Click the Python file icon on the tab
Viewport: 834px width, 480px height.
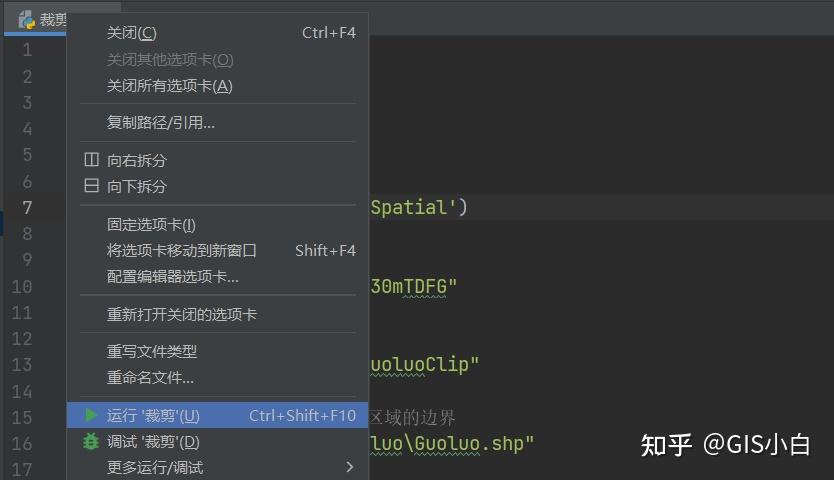tap(27, 19)
